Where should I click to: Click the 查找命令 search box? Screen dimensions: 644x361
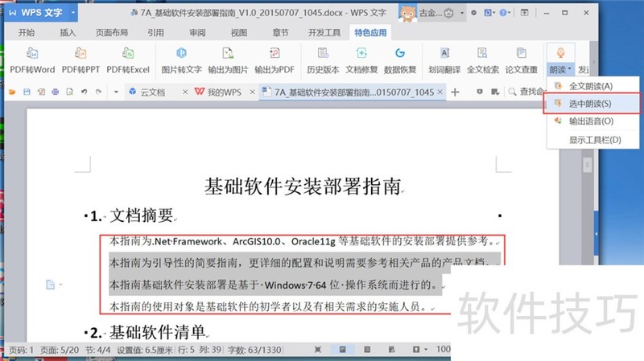(x=527, y=92)
